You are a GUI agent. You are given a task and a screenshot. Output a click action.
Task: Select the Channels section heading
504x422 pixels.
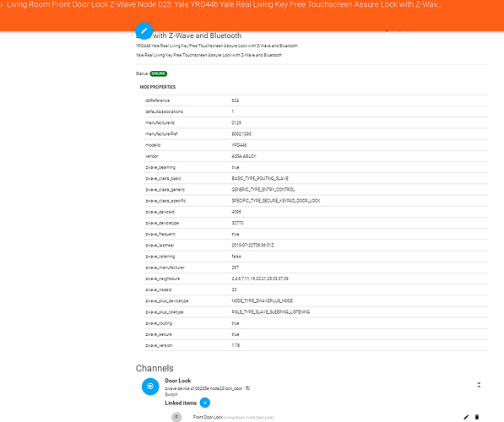click(154, 368)
